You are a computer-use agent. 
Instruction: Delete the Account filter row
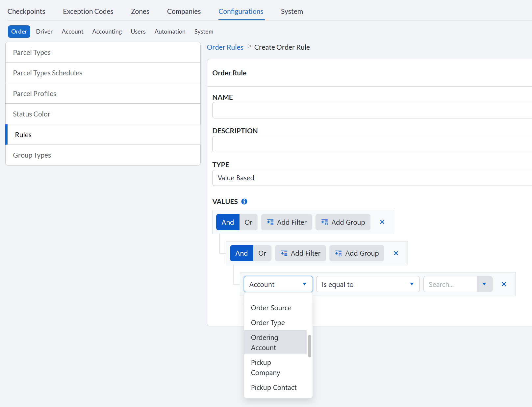[504, 284]
